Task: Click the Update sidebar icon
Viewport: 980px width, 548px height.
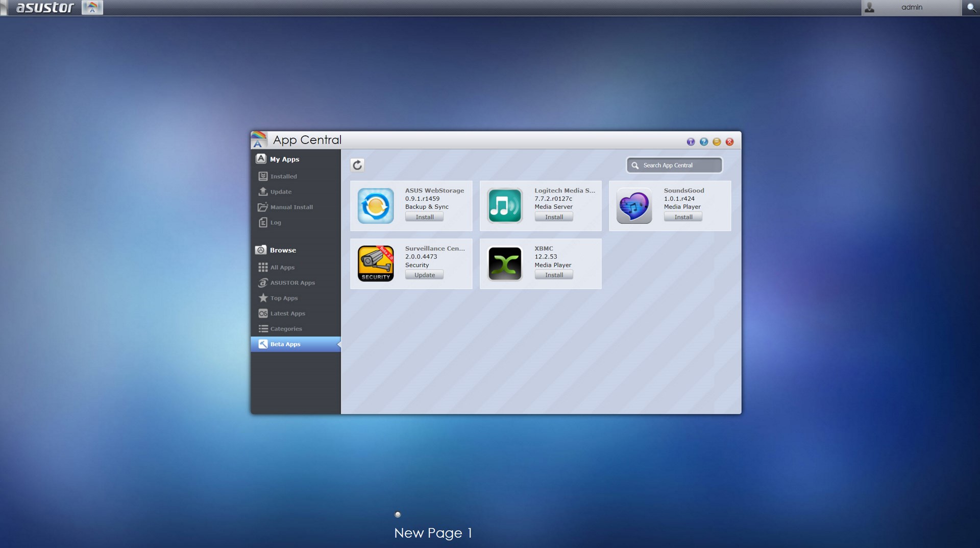Action: [x=263, y=192]
